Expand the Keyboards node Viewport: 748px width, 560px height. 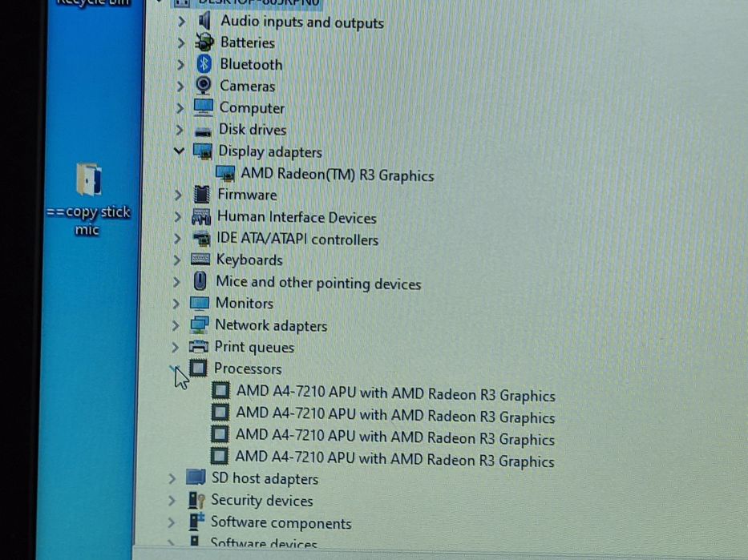click(x=176, y=260)
